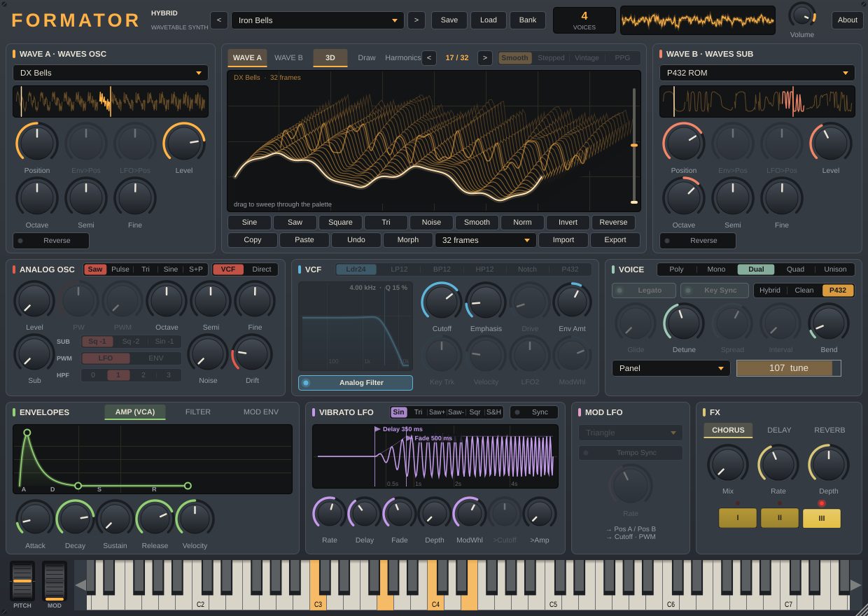868x616 pixels.
Task: Open the Triangle shape dropdown in Mod LFO
Action: click(631, 433)
